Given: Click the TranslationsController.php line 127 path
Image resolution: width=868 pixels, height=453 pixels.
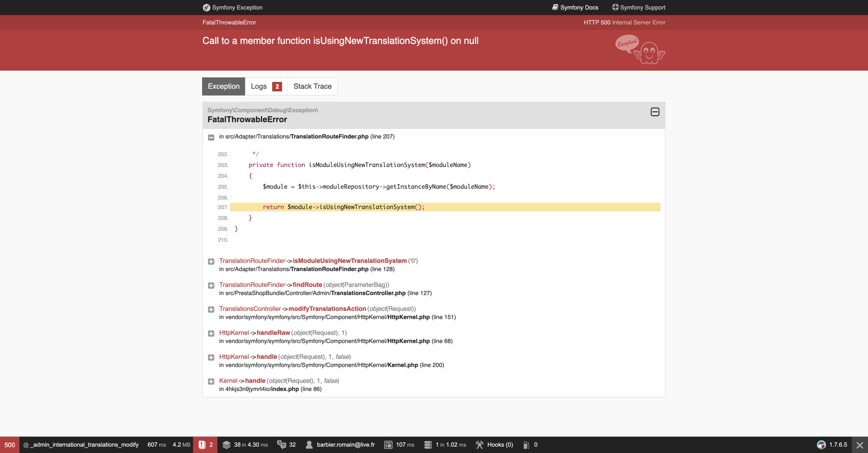Looking at the screenshot, I should coord(325,293).
